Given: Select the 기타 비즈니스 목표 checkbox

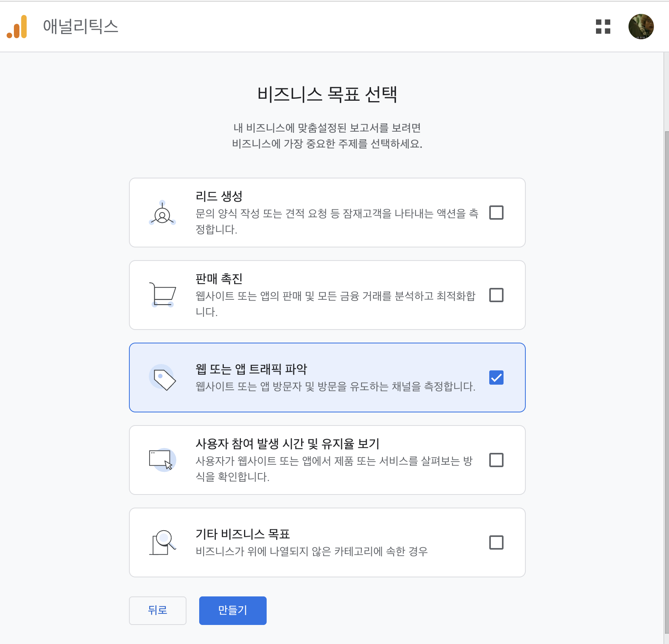Looking at the screenshot, I should [x=496, y=542].
